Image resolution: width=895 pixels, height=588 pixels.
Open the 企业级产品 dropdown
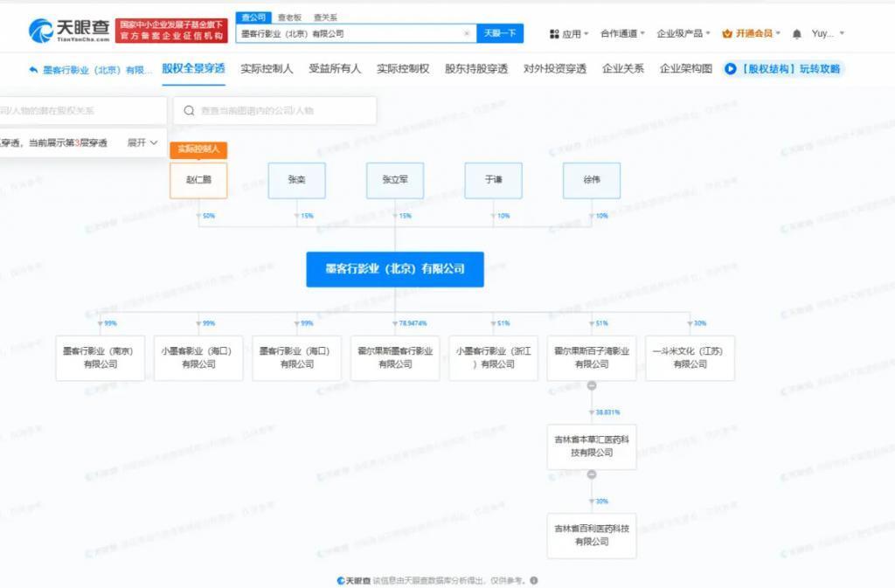[683, 33]
